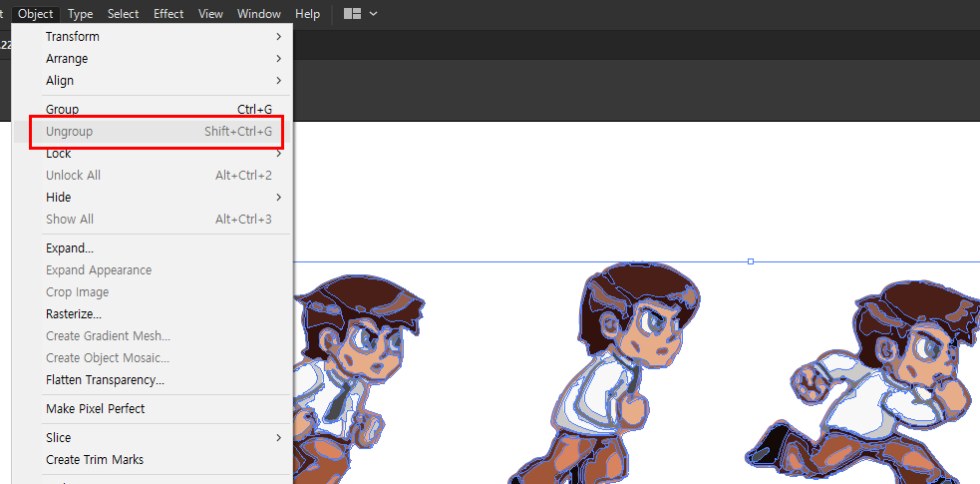Open the Help menu

pyautogui.click(x=307, y=14)
